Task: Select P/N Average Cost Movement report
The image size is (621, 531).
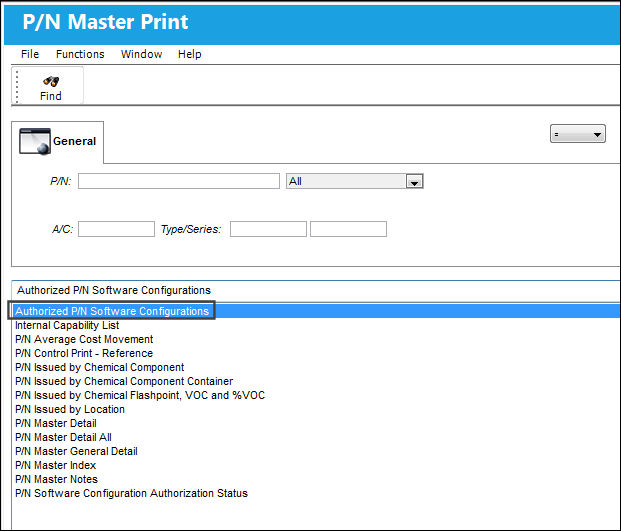Action: point(84,339)
